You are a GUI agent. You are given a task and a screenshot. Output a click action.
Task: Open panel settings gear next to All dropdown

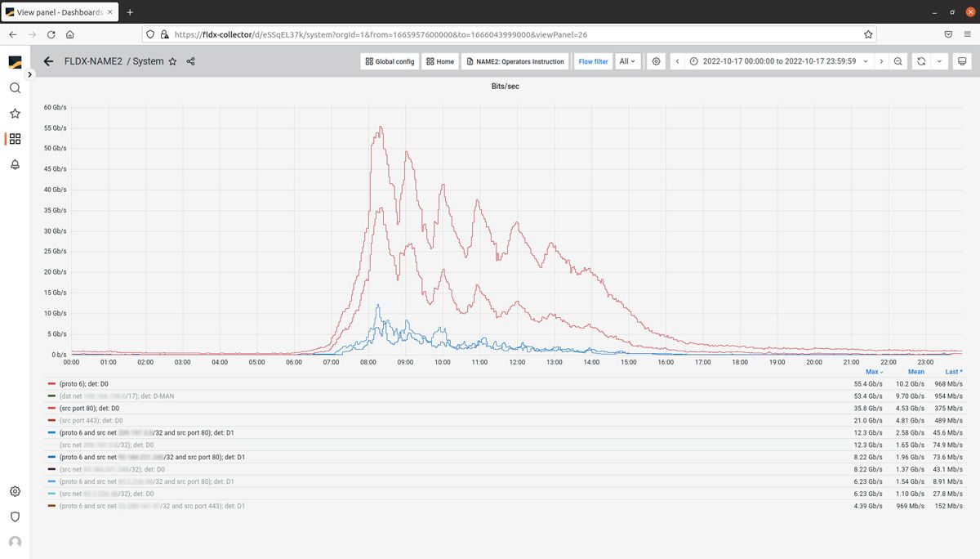pyautogui.click(x=656, y=61)
